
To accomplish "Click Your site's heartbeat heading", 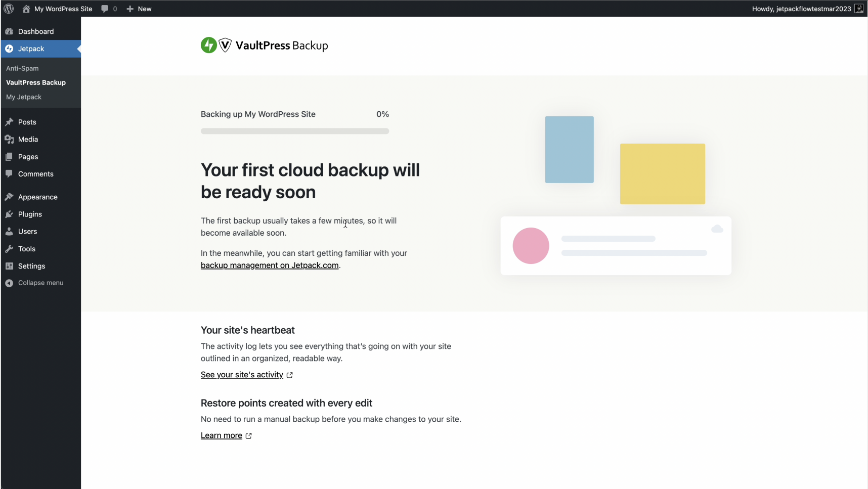I will pos(248,330).
